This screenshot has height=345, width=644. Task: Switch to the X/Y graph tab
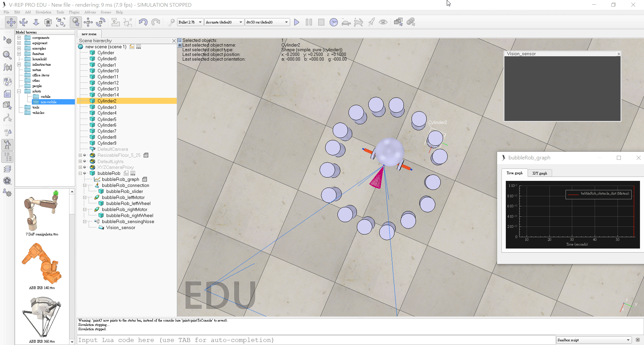point(539,173)
